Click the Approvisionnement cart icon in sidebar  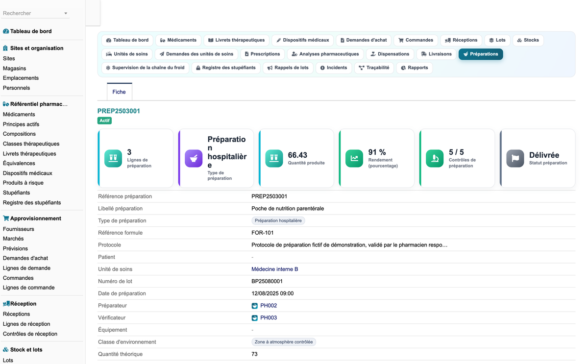[x=6, y=218]
